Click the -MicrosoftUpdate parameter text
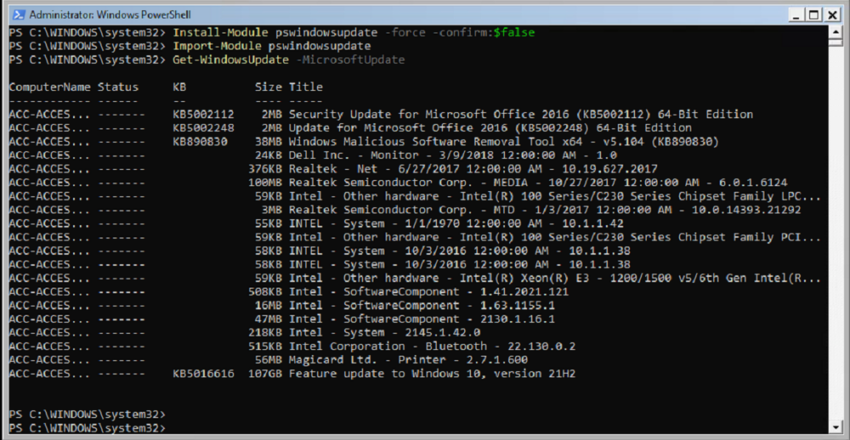Image resolution: width=850 pixels, height=440 pixels. pos(350,60)
